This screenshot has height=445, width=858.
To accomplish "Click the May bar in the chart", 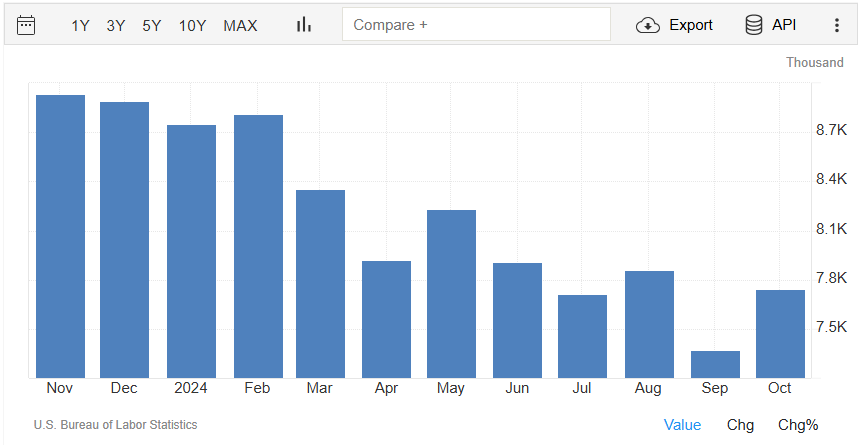I will pos(451,294).
